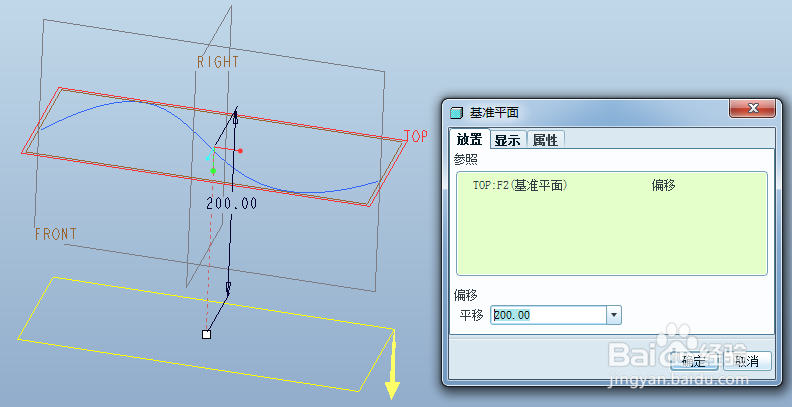Click the yellow direction arrow
Viewport: 792px width, 407px height.
tap(392, 365)
